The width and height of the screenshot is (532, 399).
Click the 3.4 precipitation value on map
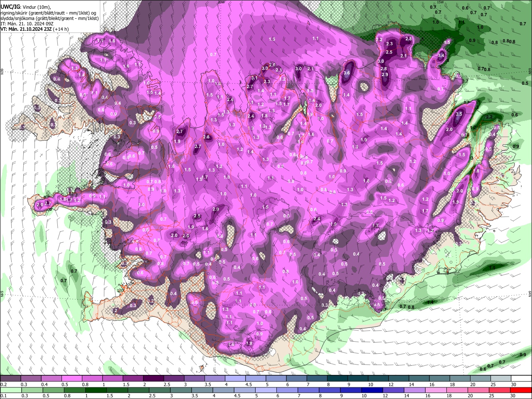[x=441, y=55]
